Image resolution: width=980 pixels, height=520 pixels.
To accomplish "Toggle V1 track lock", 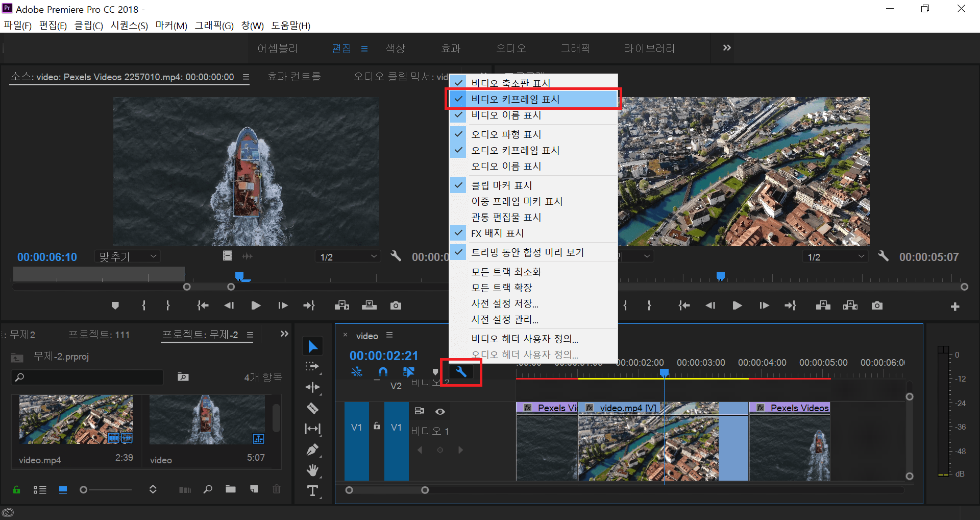I will (377, 426).
